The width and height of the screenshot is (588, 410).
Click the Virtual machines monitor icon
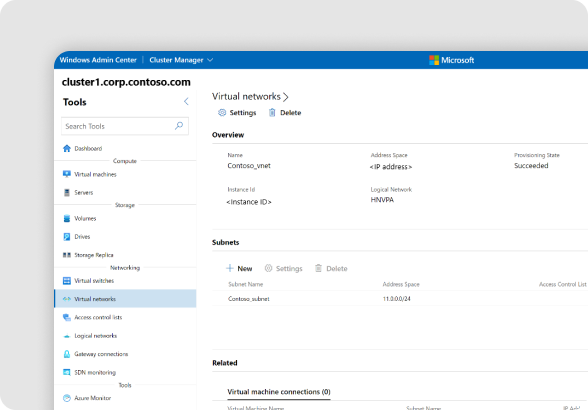coord(67,174)
